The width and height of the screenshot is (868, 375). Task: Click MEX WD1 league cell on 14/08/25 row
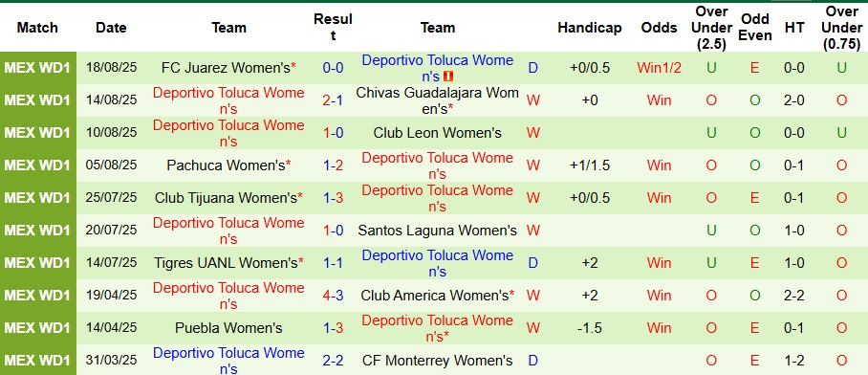[37, 100]
